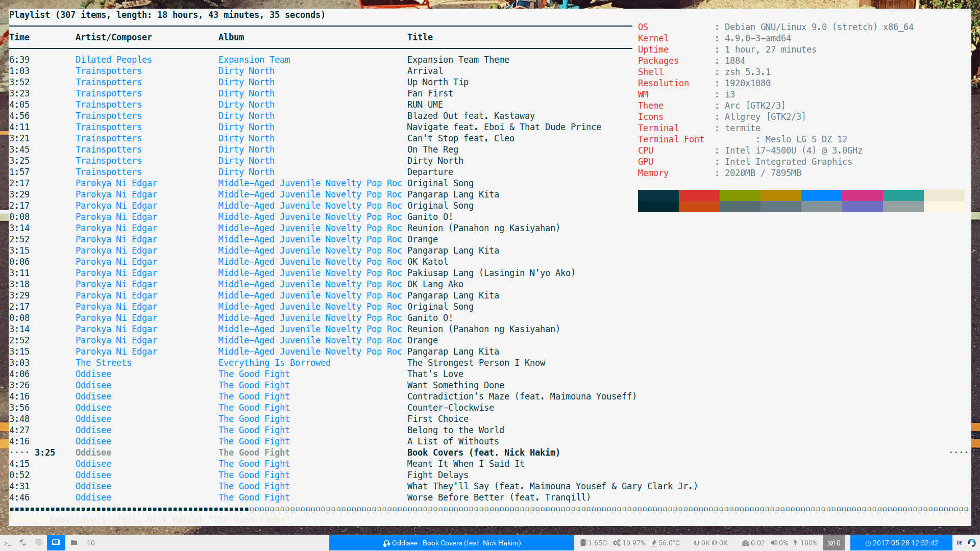
Task: Switch to the terminal workspace icon
Action: coord(7,543)
